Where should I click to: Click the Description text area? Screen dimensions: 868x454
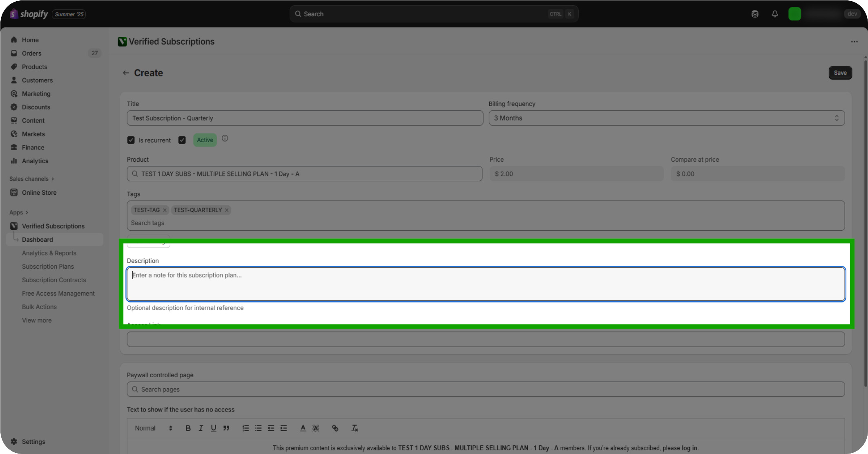coord(486,284)
